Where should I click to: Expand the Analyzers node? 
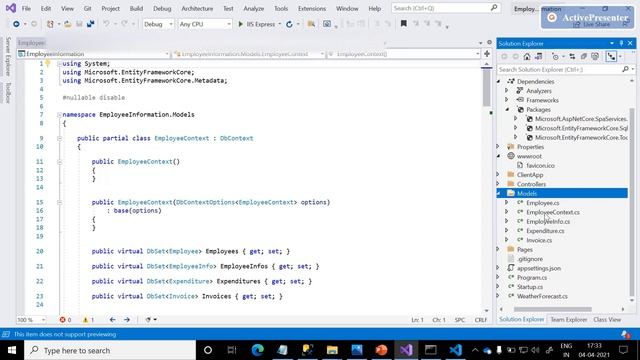507,91
